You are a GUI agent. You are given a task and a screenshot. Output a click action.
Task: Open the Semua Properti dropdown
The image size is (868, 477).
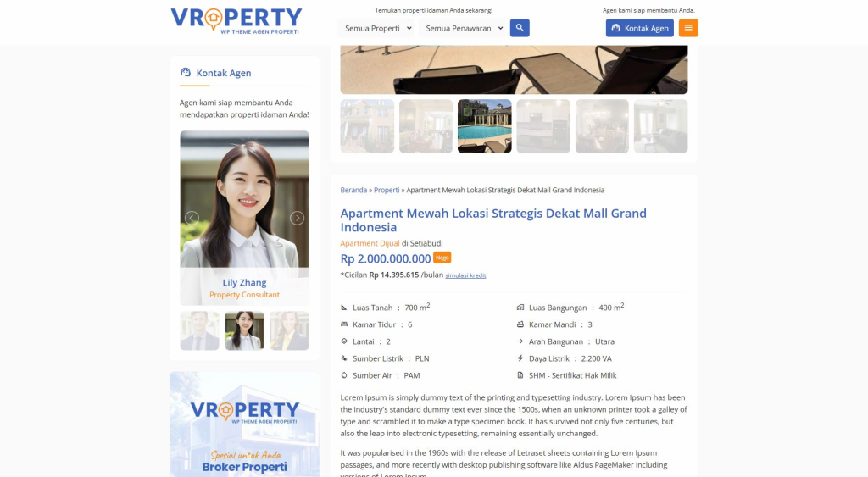pos(376,28)
